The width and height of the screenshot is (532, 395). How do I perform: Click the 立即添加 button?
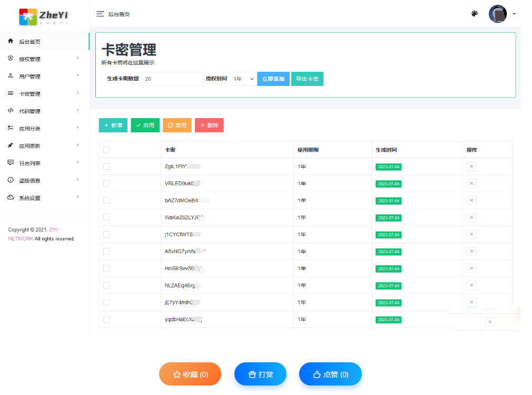[x=273, y=79]
